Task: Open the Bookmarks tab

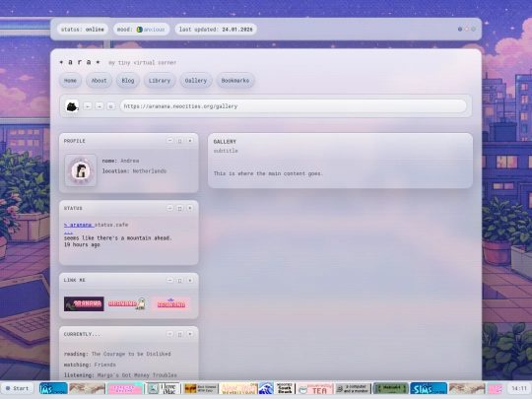Action: tap(235, 81)
